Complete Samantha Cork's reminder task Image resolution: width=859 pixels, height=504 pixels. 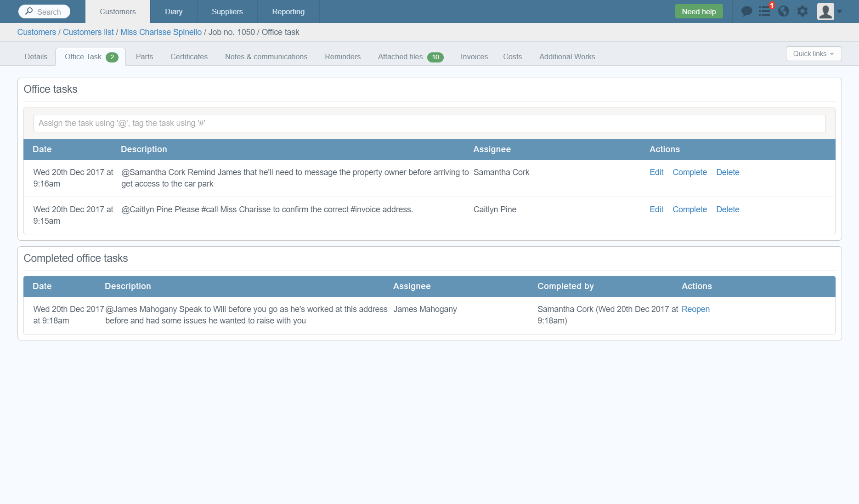(x=689, y=172)
